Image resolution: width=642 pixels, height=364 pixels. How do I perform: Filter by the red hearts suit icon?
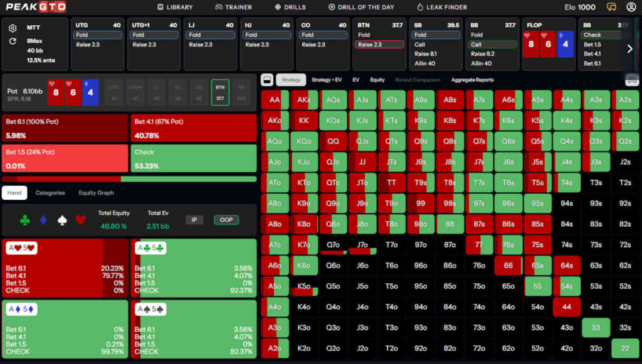(80, 220)
